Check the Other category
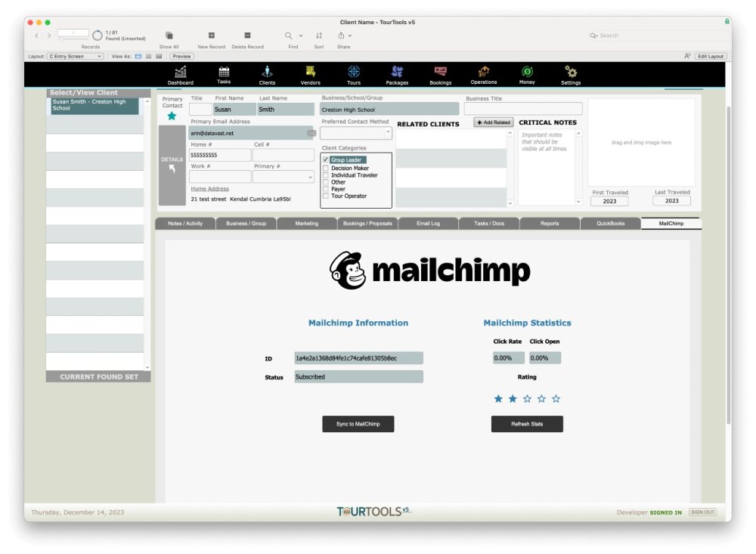 pyautogui.click(x=326, y=182)
